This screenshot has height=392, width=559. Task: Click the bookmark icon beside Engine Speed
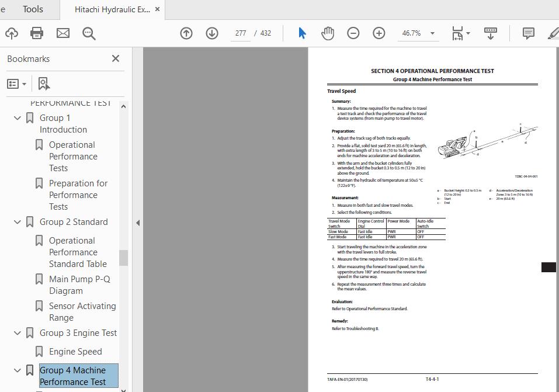pyautogui.click(x=39, y=351)
